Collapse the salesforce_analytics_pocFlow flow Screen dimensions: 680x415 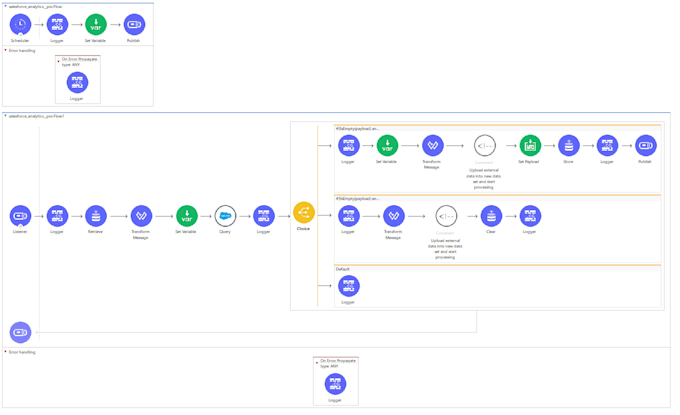pyautogui.click(x=5, y=7)
